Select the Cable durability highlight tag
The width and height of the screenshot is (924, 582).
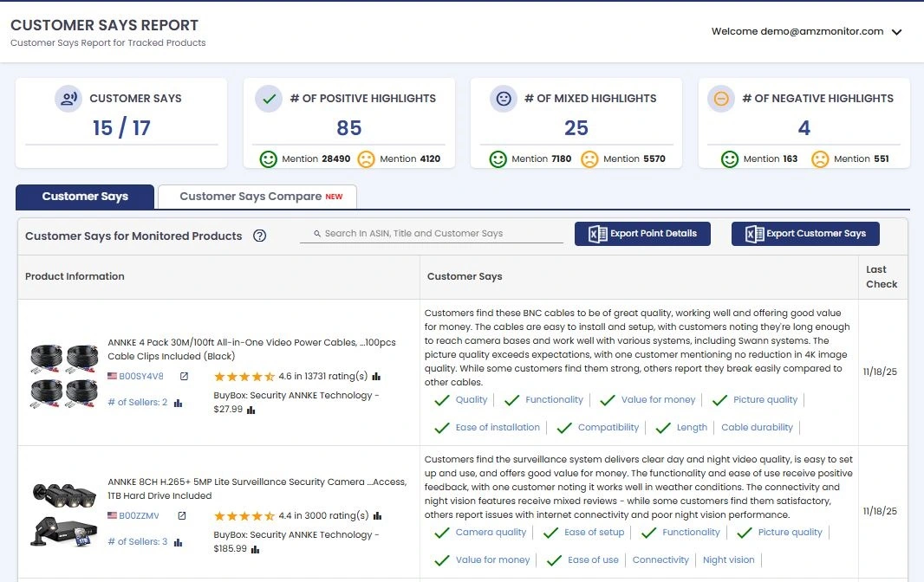click(757, 427)
